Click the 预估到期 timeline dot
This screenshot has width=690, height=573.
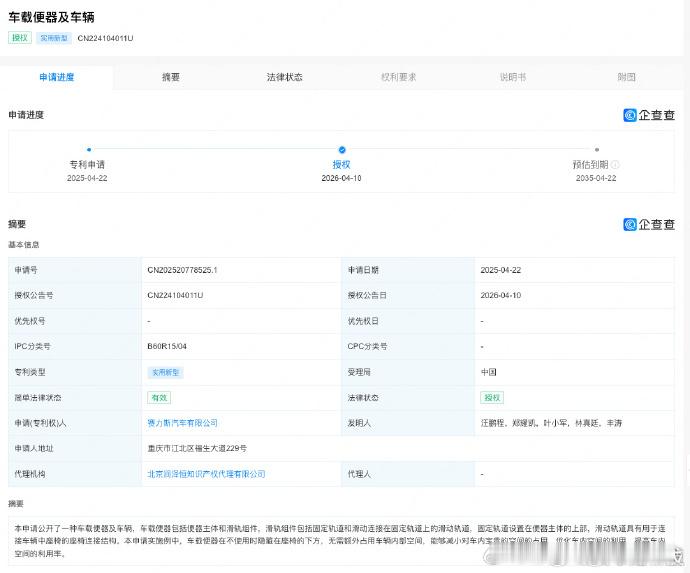coord(597,149)
